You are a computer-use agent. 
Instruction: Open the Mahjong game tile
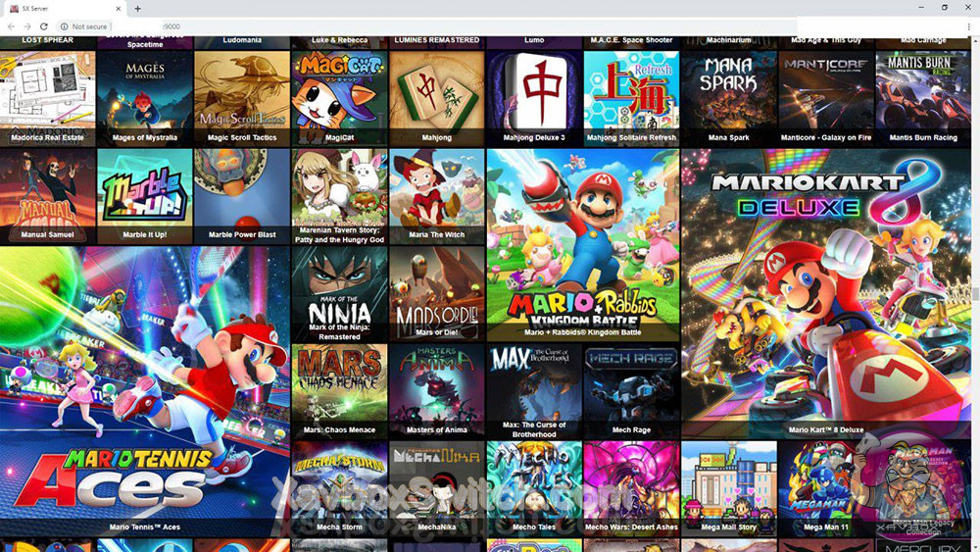click(x=437, y=98)
